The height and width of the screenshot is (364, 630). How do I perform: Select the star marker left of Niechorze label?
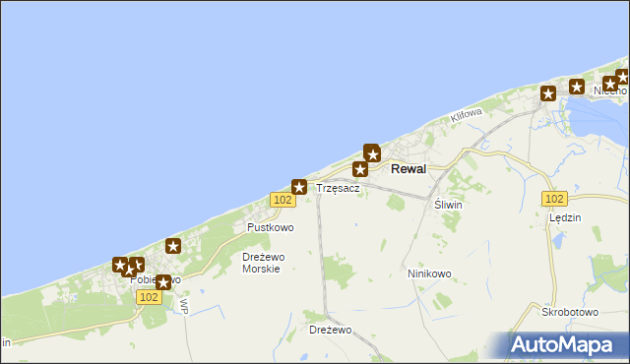pyautogui.click(x=577, y=87)
